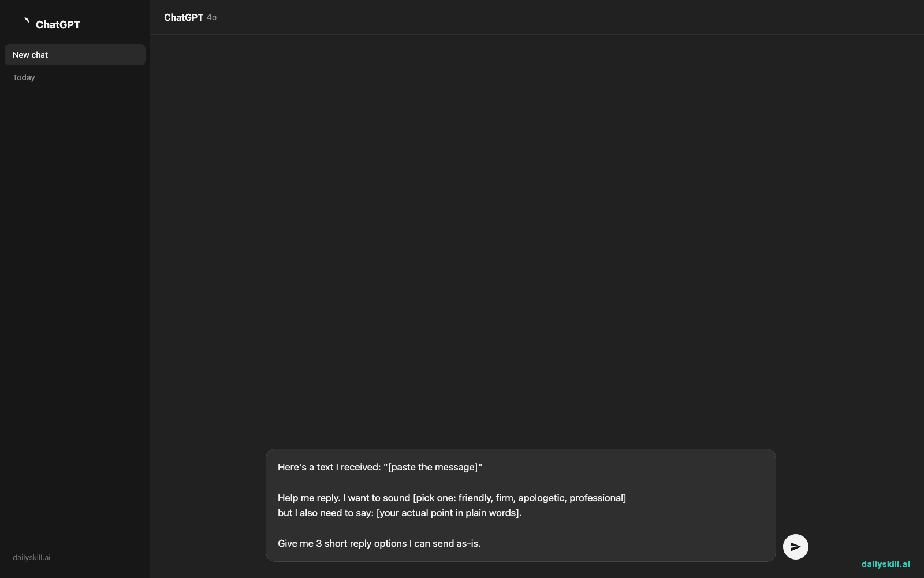Viewport: 924px width, 578px height.
Task: Click the send message arrow button
Action: 795,547
